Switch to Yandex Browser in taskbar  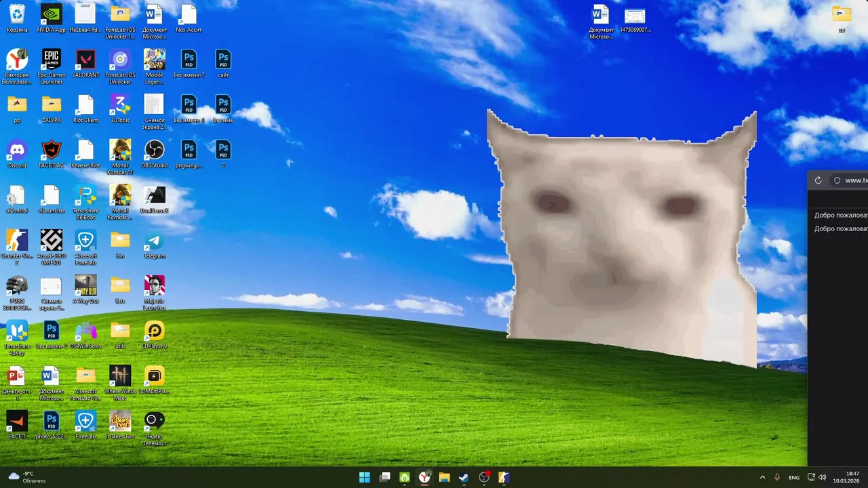click(x=425, y=477)
